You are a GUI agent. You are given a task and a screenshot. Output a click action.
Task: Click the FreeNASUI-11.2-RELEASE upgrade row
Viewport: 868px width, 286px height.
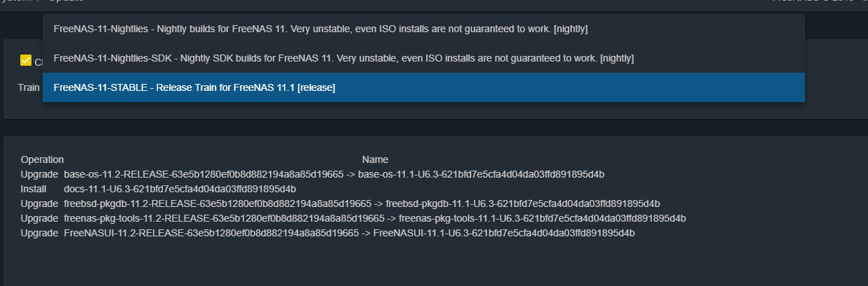(x=327, y=233)
